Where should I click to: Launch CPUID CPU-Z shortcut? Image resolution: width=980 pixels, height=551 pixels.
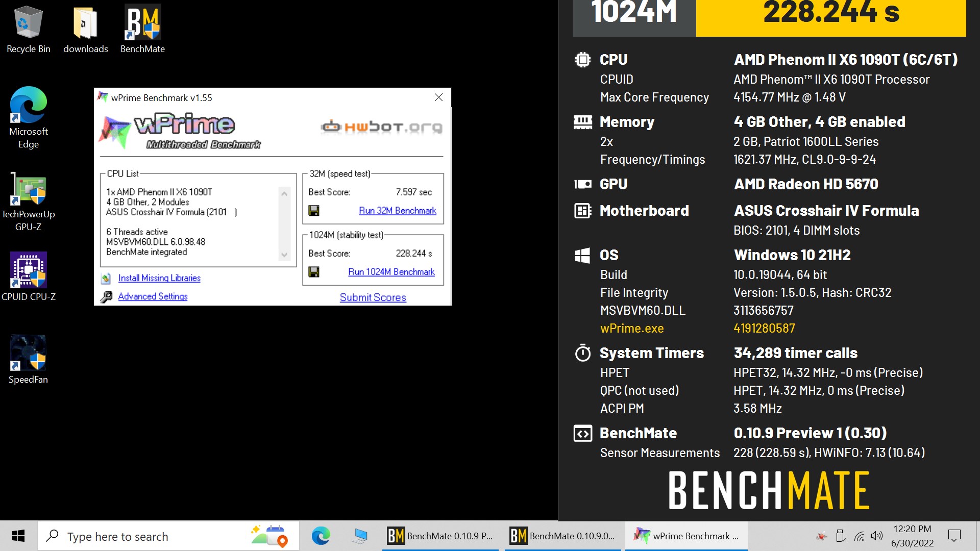(28, 277)
